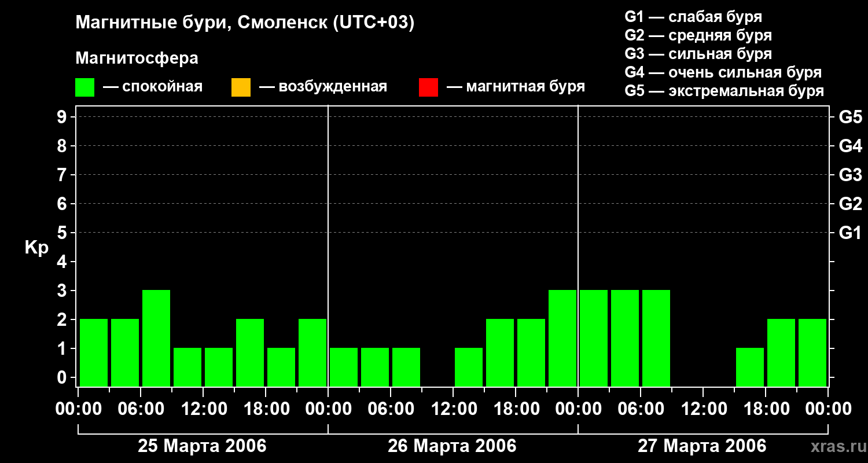Click the date label '26 Марта 2006'
The width and height of the screenshot is (868, 463).
coord(452,446)
